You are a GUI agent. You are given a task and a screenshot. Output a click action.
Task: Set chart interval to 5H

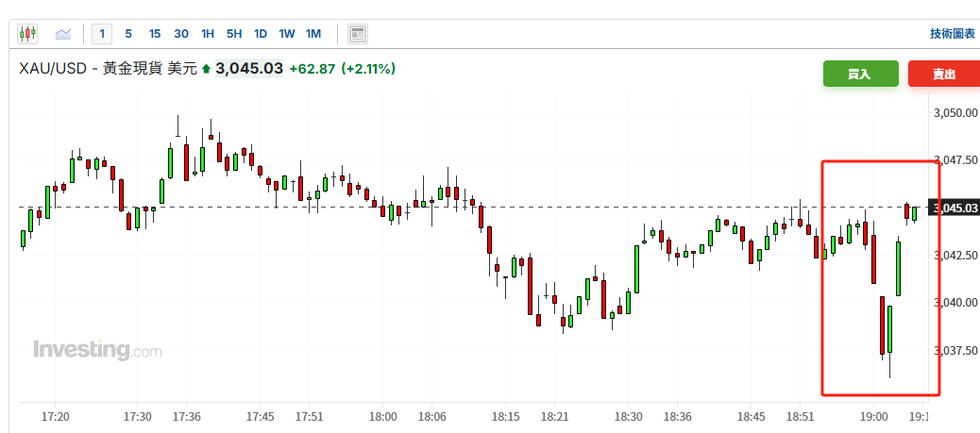(x=234, y=34)
